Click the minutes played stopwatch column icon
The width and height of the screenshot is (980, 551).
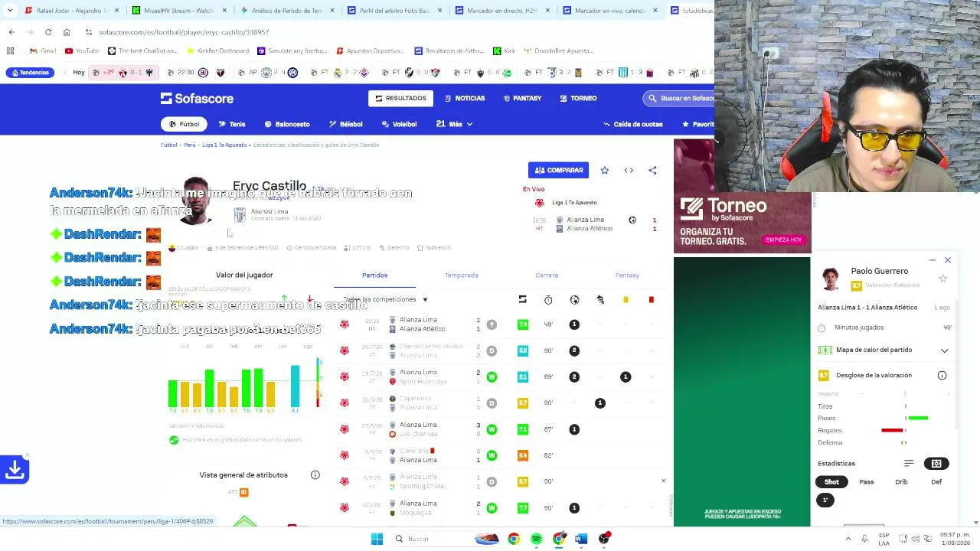pyautogui.click(x=548, y=300)
